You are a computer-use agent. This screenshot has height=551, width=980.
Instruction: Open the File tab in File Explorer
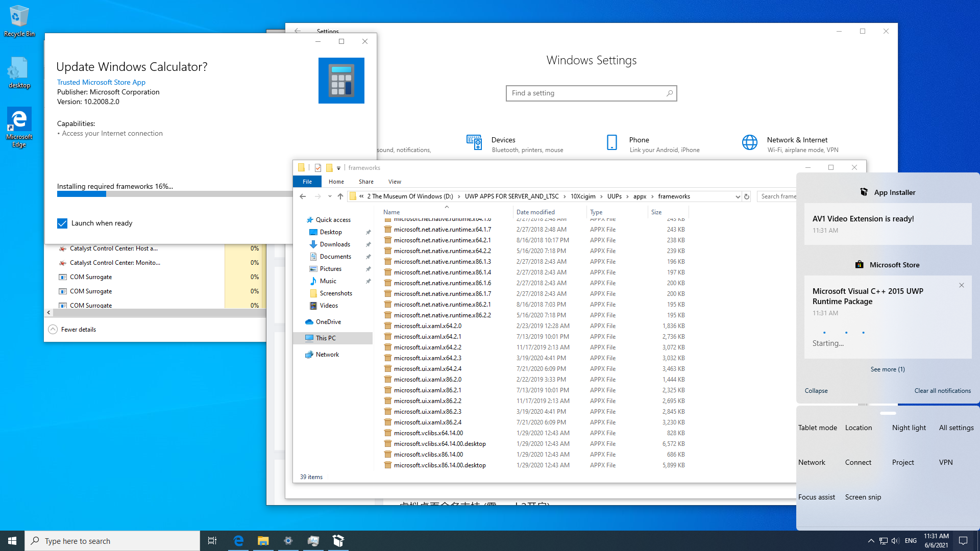[307, 182]
